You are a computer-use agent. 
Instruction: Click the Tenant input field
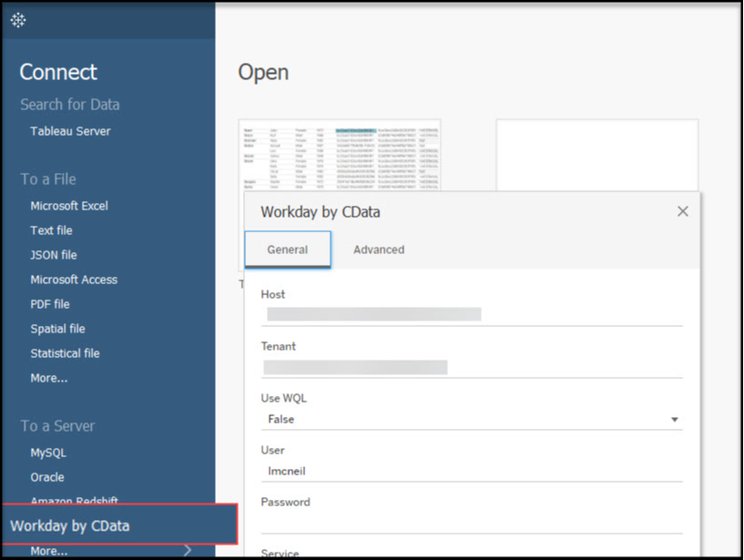coord(472,367)
